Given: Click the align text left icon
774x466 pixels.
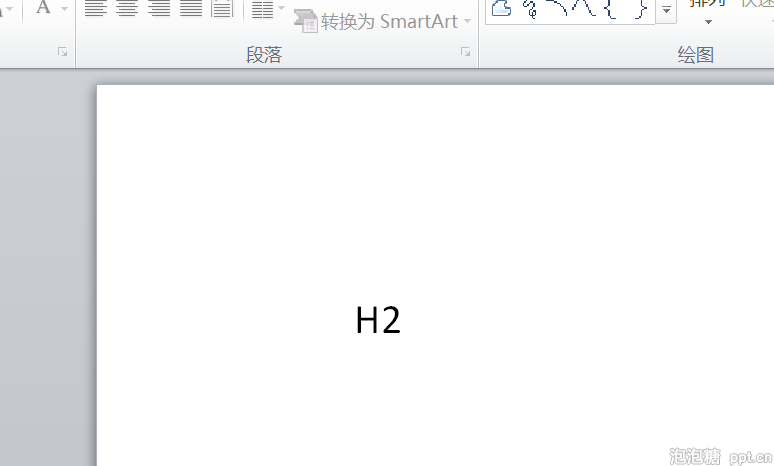Looking at the screenshot, I should (96, 8).
